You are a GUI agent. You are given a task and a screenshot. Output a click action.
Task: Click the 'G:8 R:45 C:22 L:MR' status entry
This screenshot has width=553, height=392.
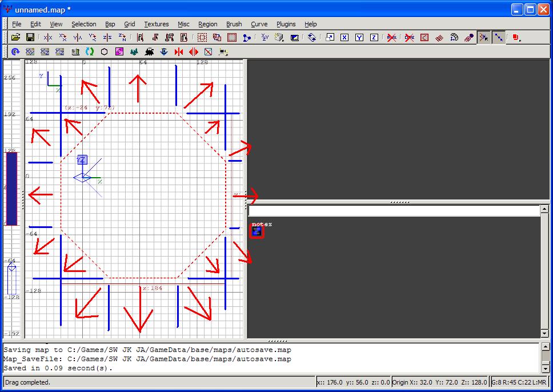(519, 382)
